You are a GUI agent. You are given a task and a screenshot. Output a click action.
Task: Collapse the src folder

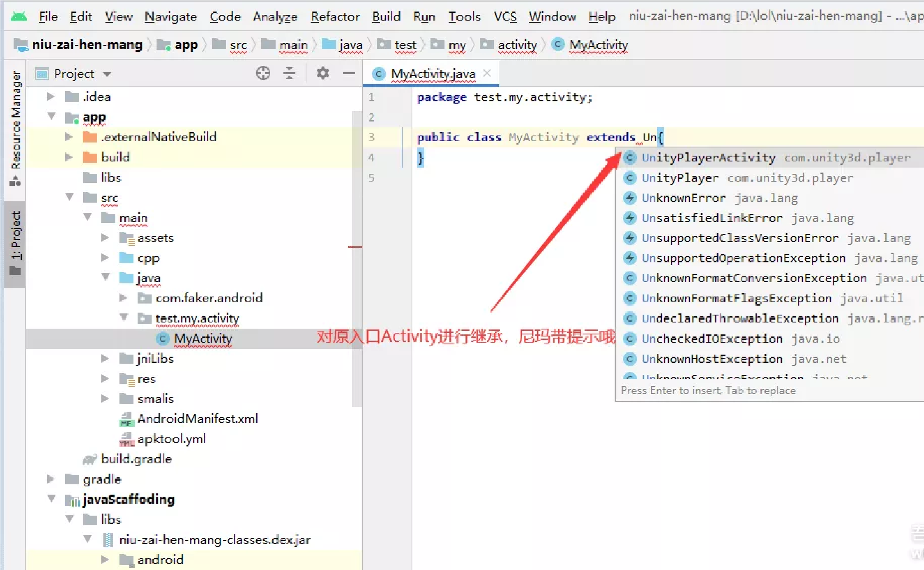tap(69, 197)
